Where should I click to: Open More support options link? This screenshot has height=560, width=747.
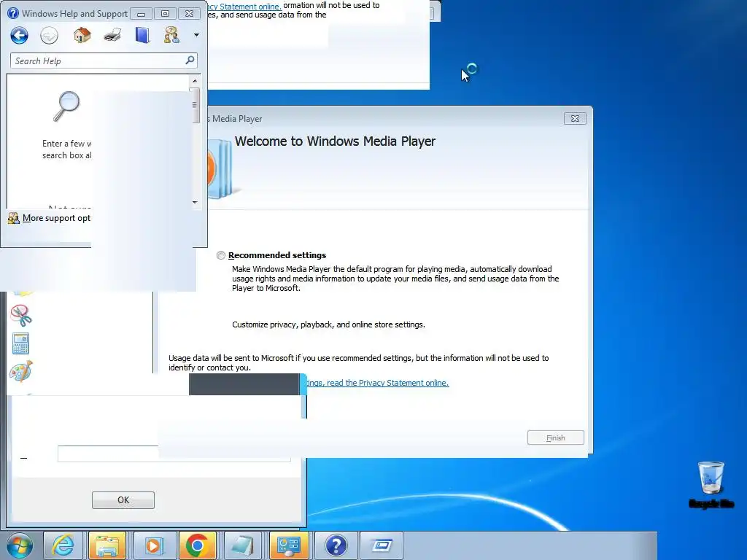point(56,218)
